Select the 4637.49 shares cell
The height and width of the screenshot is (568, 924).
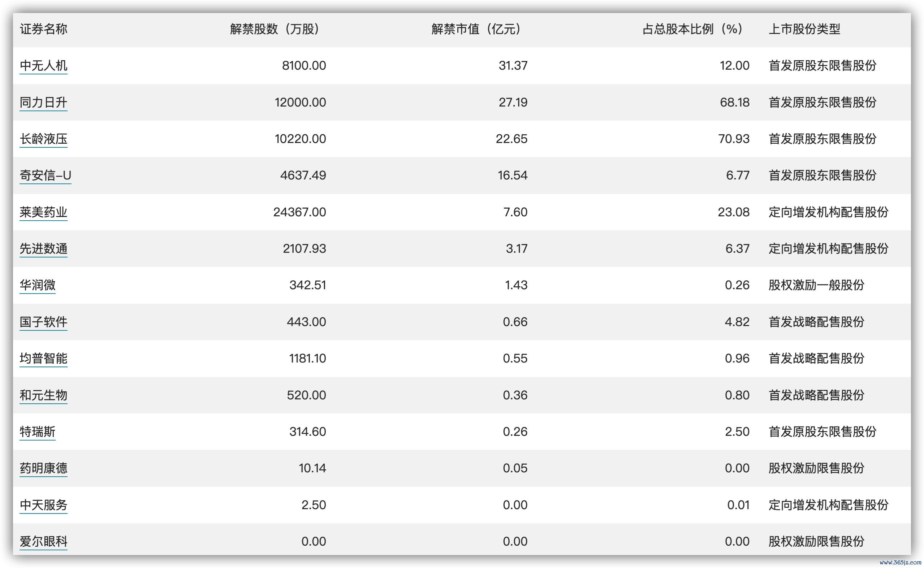tap(303, 175)
